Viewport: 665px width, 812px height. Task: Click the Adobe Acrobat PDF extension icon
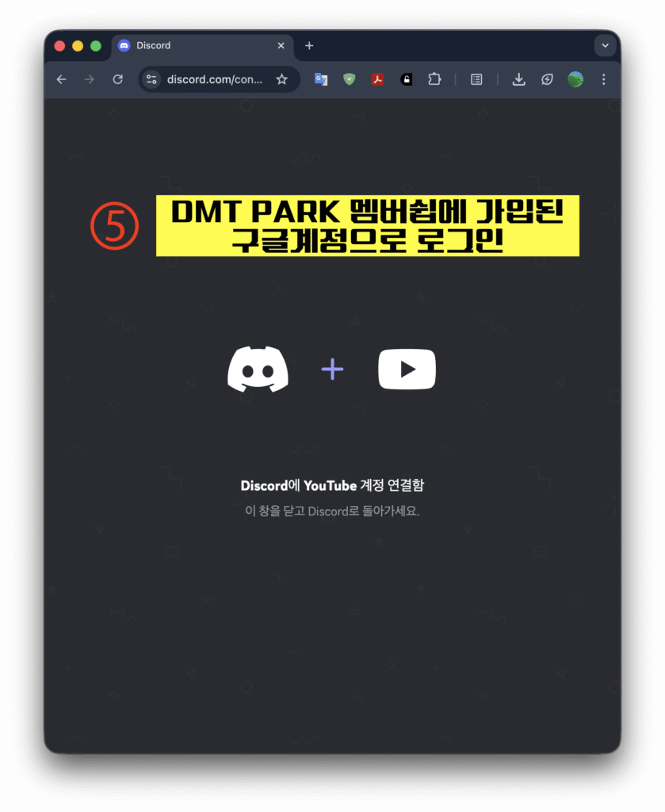(378, 79)
